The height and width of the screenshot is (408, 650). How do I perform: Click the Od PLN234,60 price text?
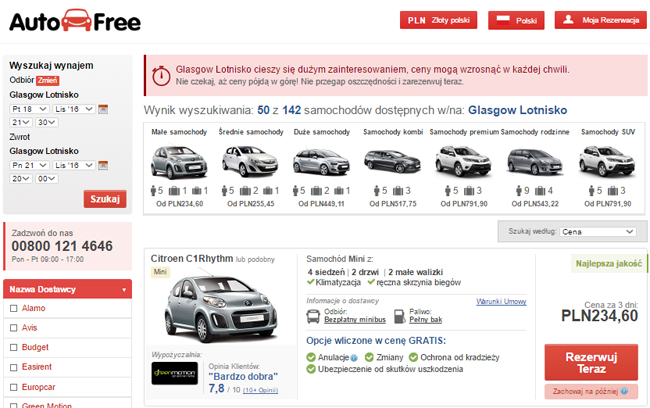pos(179,204)
